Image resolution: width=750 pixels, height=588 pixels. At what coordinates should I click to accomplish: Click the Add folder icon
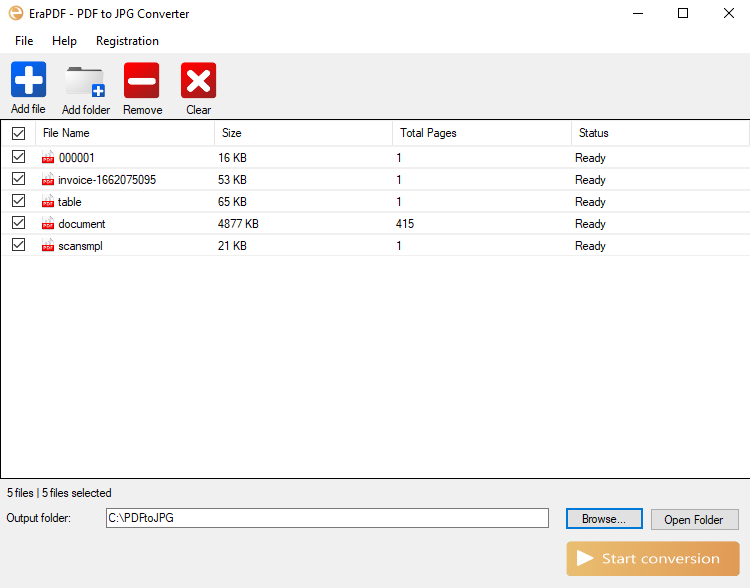85,81
